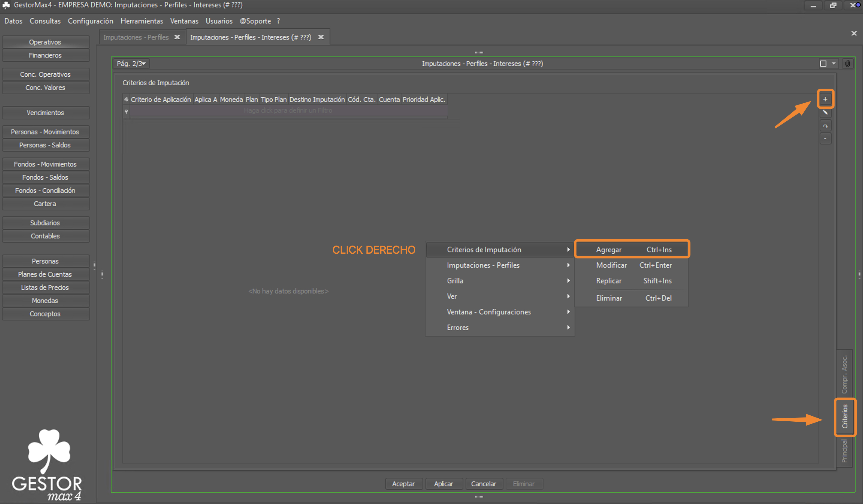Click the grid filter funnel icon

[126, 111]
